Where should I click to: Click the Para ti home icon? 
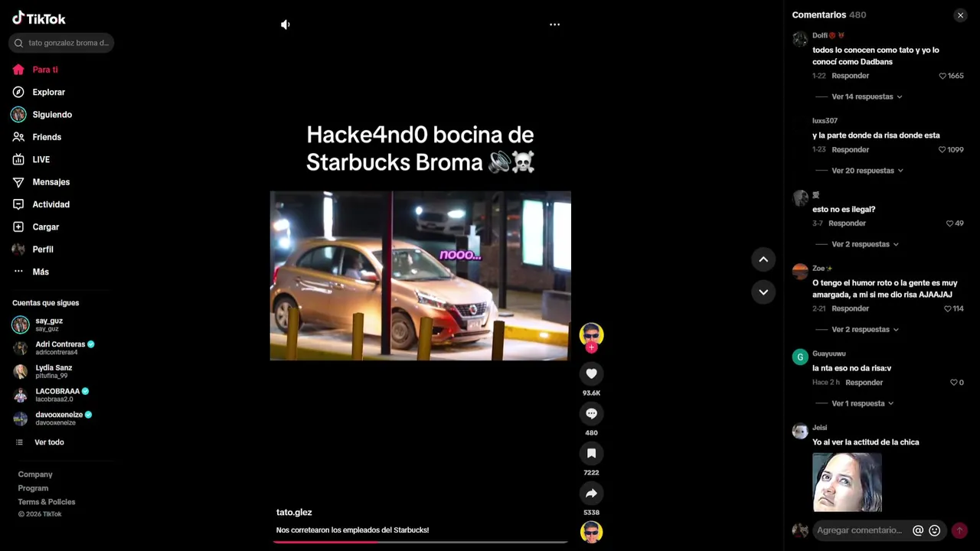pyautogui.click(x=18, y=70)
